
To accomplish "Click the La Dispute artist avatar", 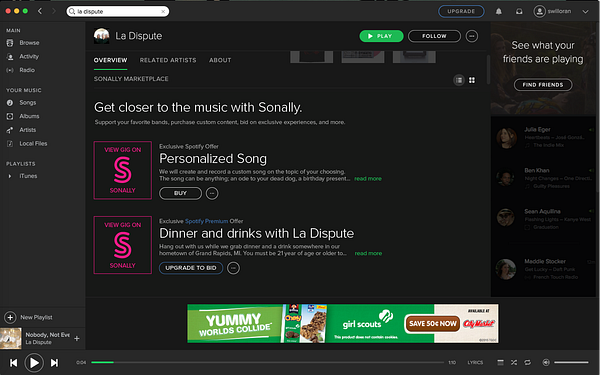I will click(x=101, y=36).
